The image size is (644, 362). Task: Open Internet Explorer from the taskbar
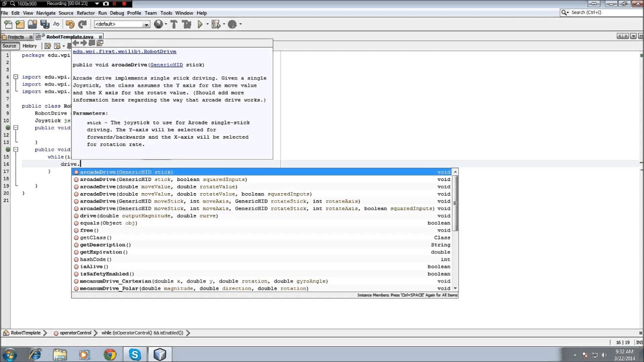tap(35, 355)
